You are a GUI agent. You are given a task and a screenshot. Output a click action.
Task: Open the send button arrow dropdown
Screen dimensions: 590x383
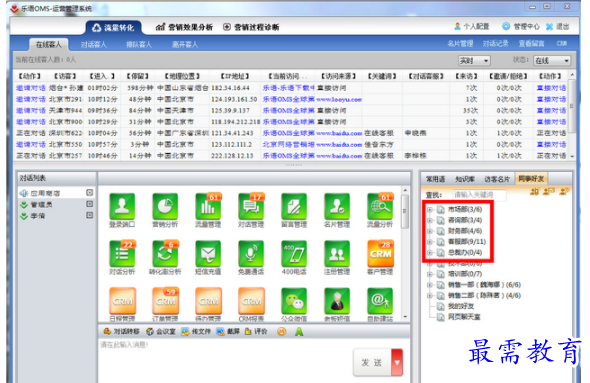pyautogui.click(x=397, y=363)
